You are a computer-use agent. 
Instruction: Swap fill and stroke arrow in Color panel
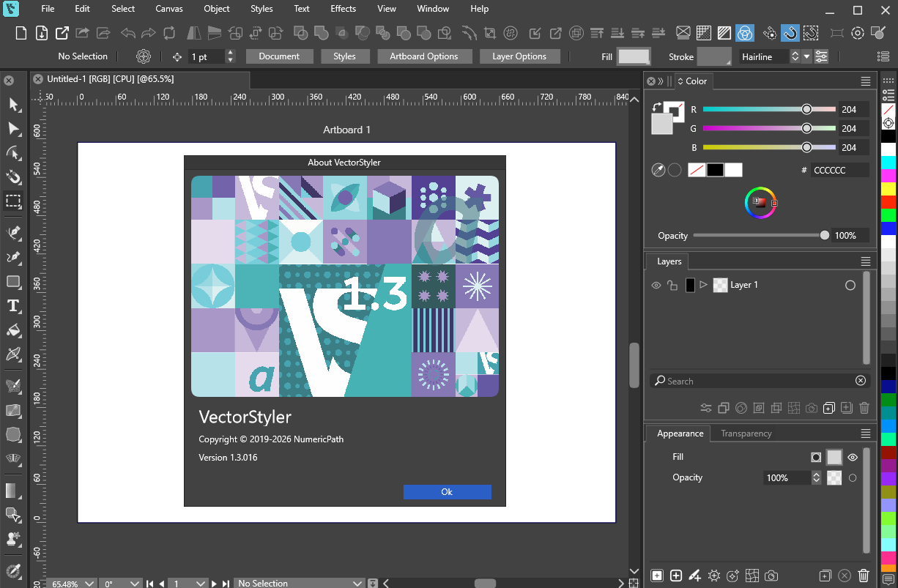[x=657, y=107]
